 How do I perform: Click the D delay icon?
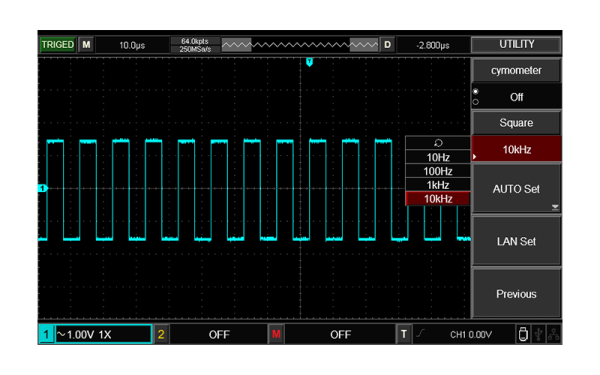pyautogui.click(x=387, y=45)
